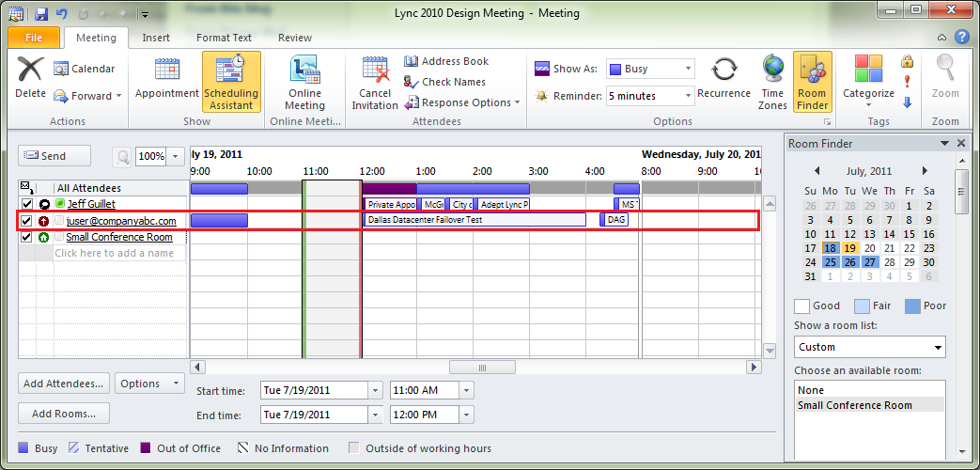This screenshot has height=470, width=980.
Task: Switch to the Insert ribbon tab
Action: pos(156,38)
